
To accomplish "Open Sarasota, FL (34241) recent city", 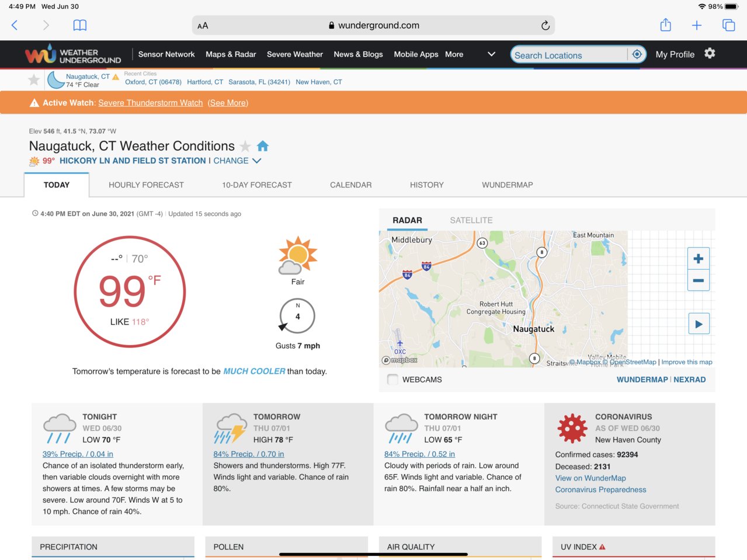I will (x=259, y=82).
